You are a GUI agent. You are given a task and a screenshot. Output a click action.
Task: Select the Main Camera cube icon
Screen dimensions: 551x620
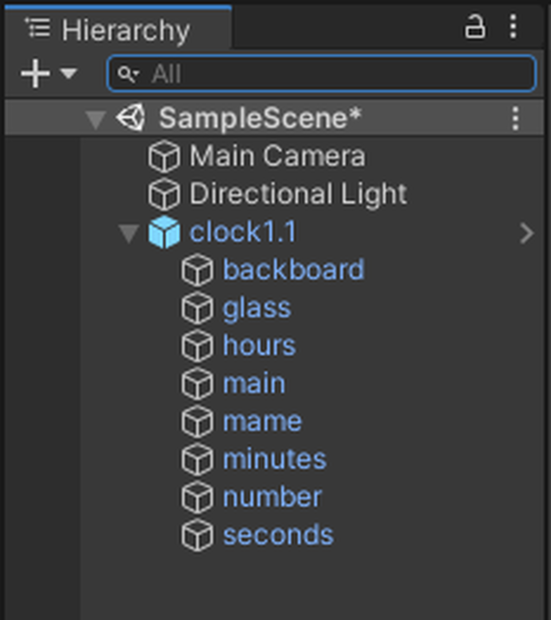tap(164, 156)
